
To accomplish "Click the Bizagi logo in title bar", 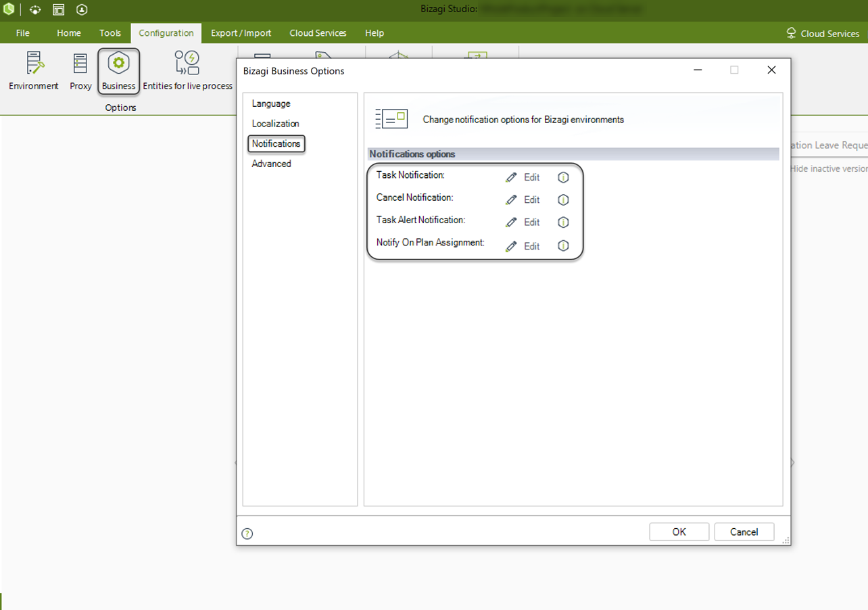I will (x=9, y=9).
